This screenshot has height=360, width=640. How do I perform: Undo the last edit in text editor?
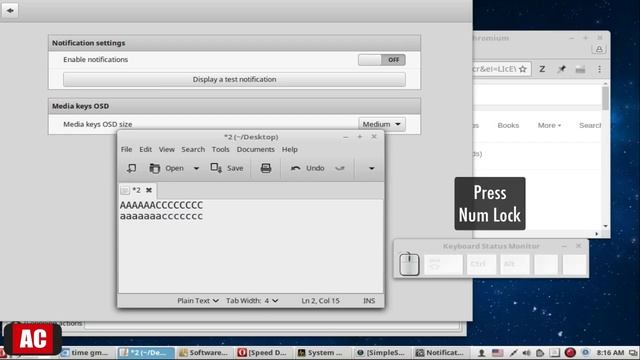coord(307,168)
